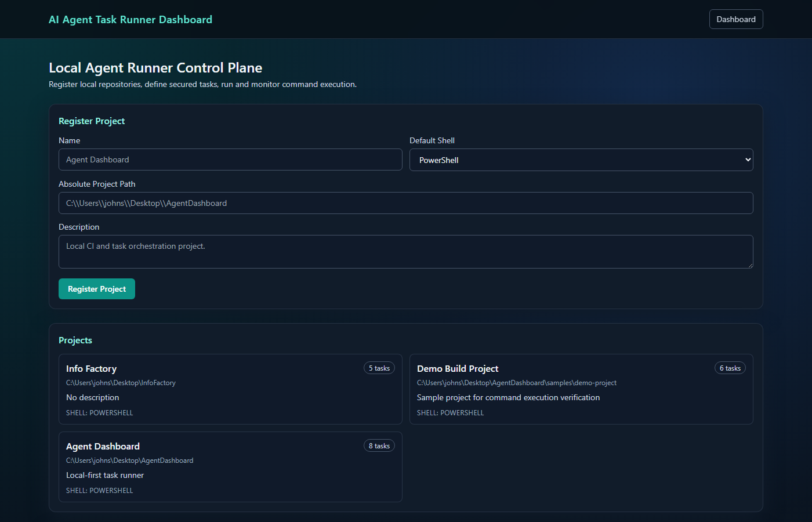Expand the shell selector showing PowerShell

pyautogui.click(x=581, y=159)
